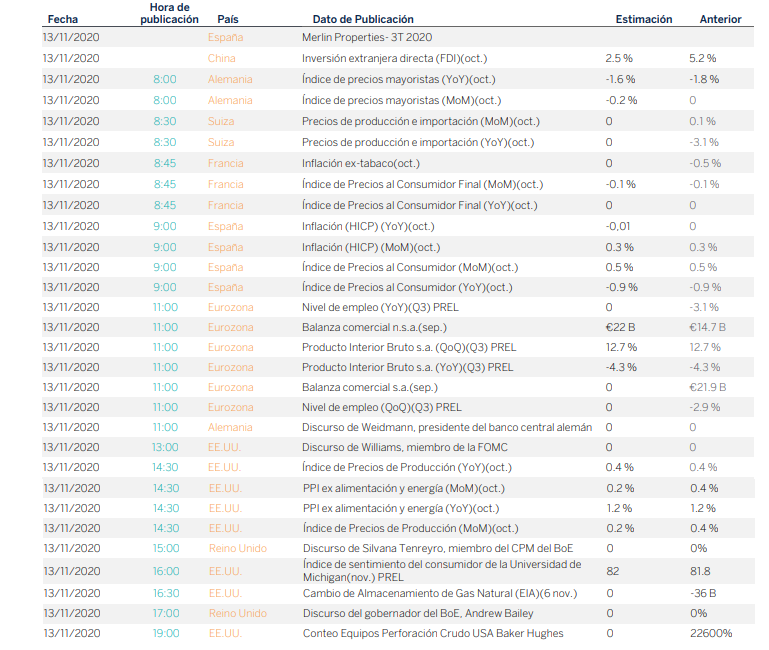Click the Hora de publicación column header
769x650 pixels.
169,13
